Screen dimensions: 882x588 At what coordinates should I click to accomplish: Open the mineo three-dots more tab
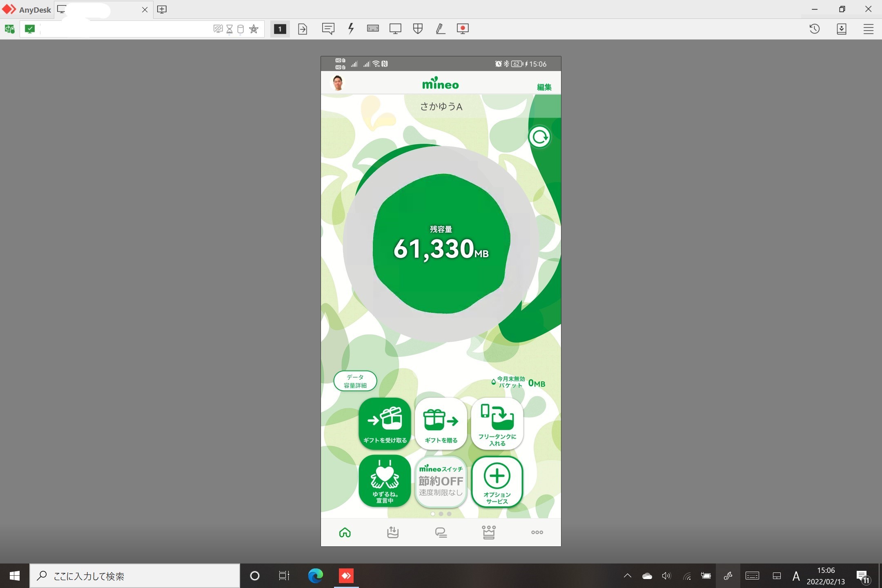pyautogui.click(x=537, y=532)
